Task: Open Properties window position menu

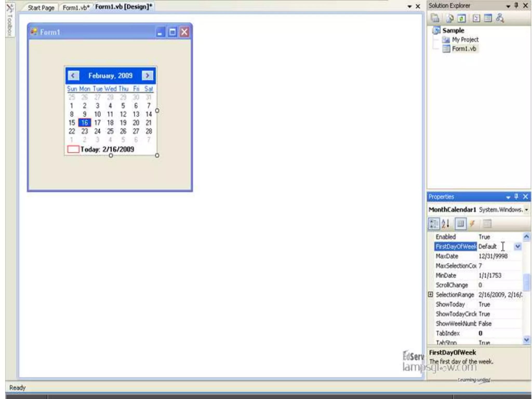Action: click(508, 197)
